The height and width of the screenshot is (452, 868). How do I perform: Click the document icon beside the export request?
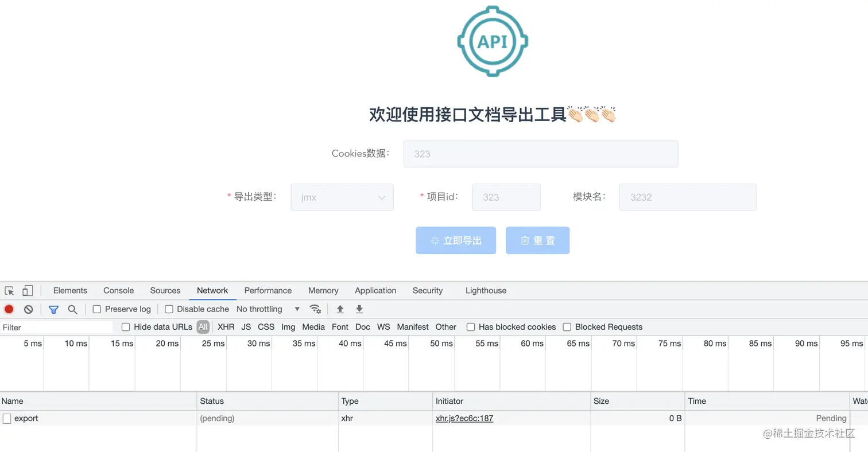click(7, 419)
